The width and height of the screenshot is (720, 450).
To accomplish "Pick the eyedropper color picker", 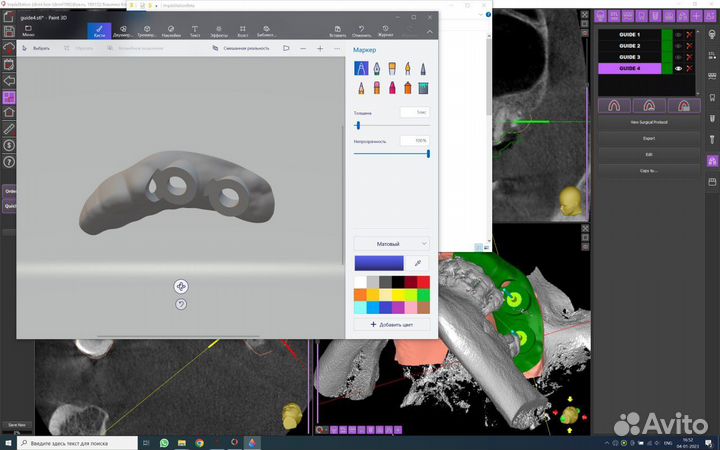I will [x=418, y=262].
